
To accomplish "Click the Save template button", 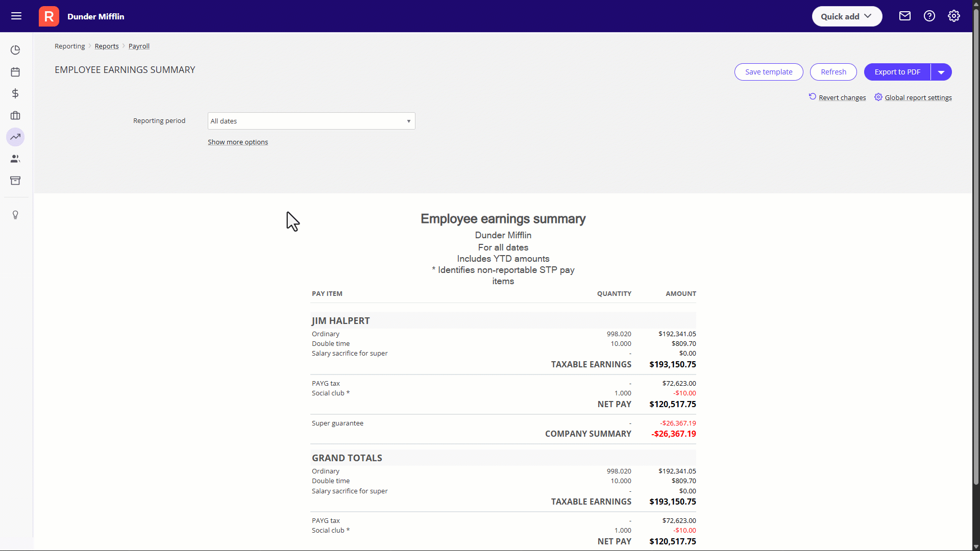I will [x=768, y=72].
